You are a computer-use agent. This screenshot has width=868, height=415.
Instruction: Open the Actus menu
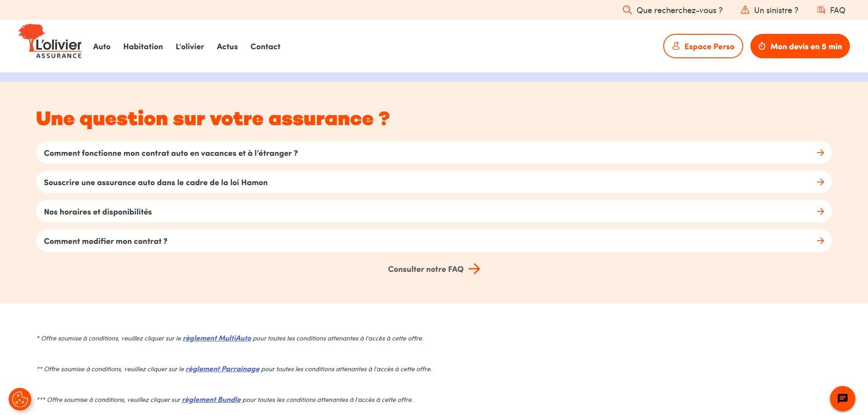click(227, 47)
